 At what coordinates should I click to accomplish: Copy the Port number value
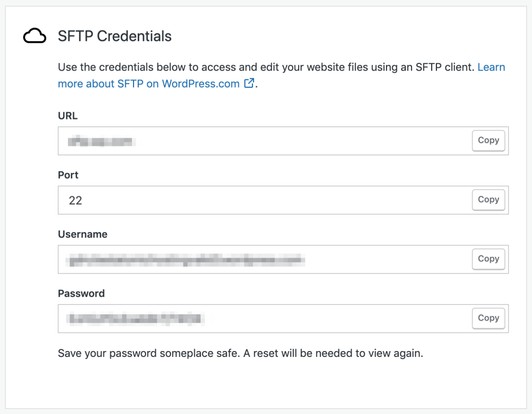488,200
